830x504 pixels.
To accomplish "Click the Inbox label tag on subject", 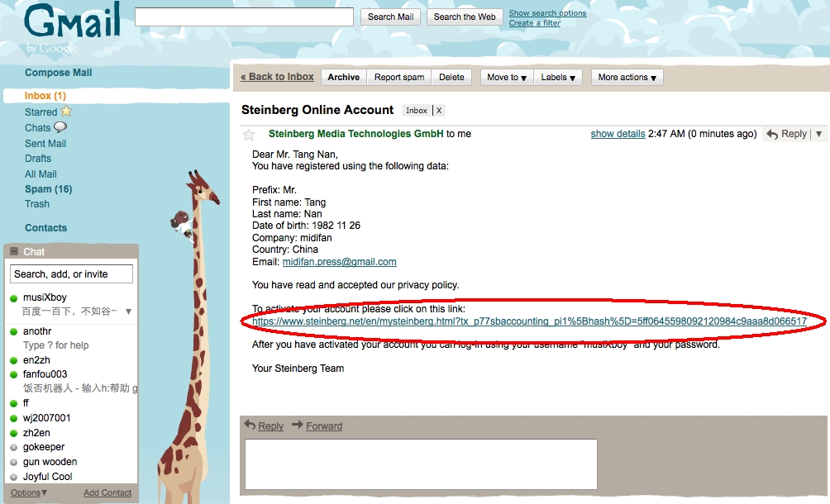I will pyautogui.click(x=417, y=111).
